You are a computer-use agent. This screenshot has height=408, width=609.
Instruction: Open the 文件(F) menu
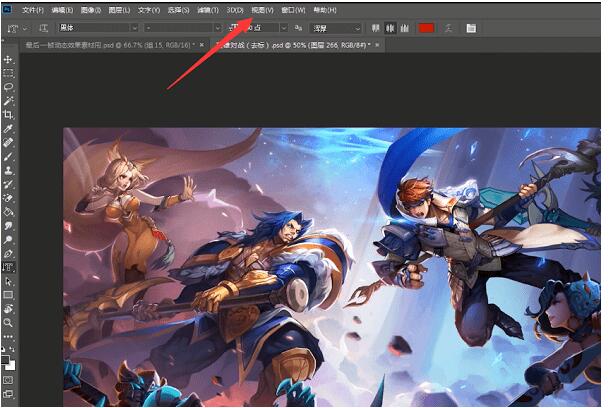[33, 10]
